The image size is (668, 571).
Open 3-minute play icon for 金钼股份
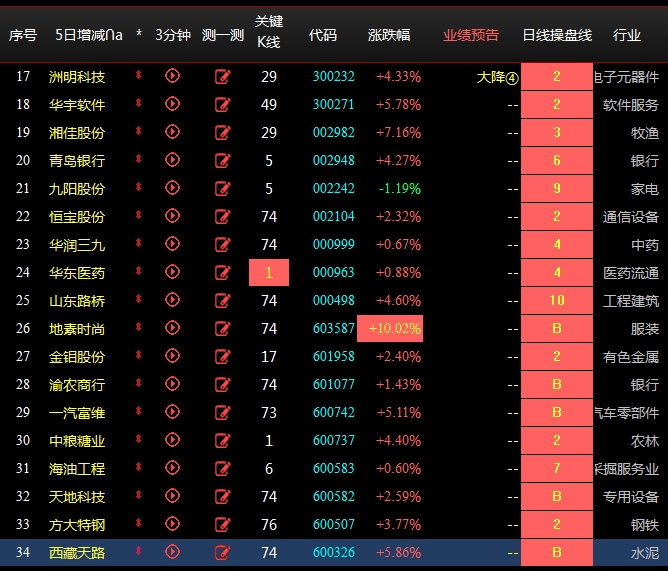173,356
